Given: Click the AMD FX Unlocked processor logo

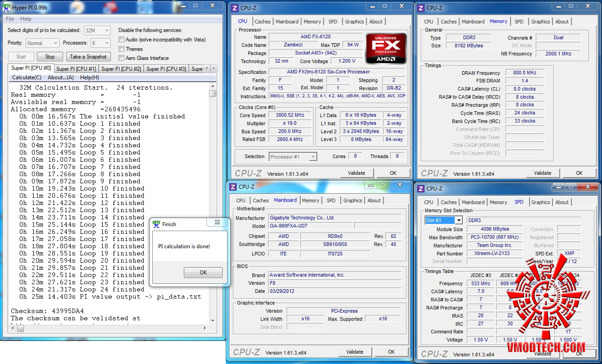Looking at the screenshot, I should tap(386, 48).
